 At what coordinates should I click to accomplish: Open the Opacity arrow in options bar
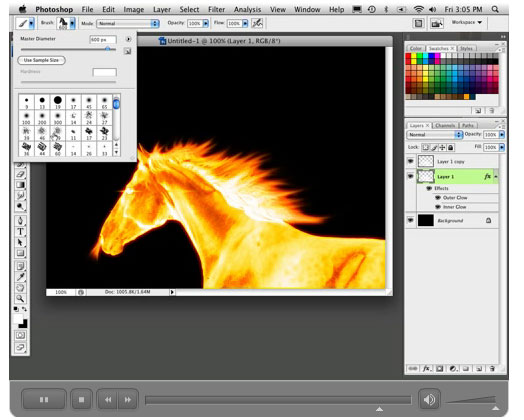206,23
